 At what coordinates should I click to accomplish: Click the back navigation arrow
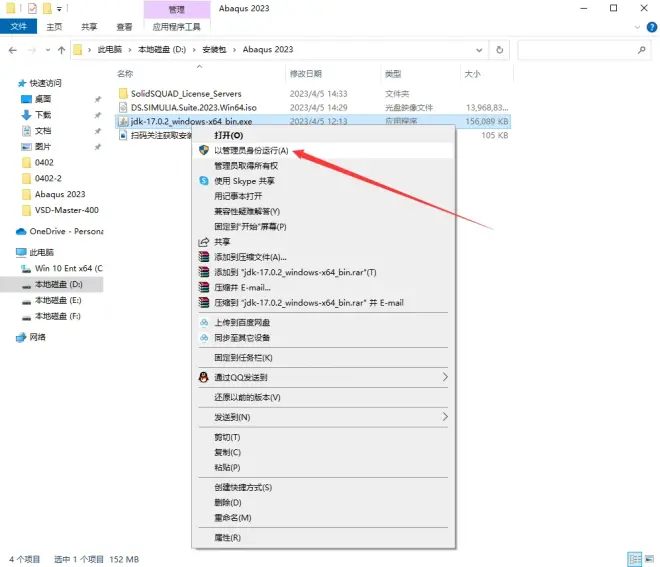13,50
